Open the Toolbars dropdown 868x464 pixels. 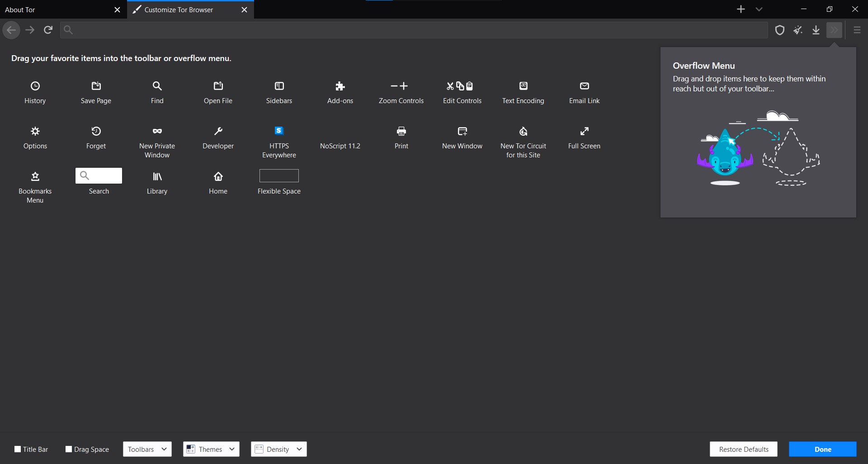pyautogui.click(x=147, y=449)
